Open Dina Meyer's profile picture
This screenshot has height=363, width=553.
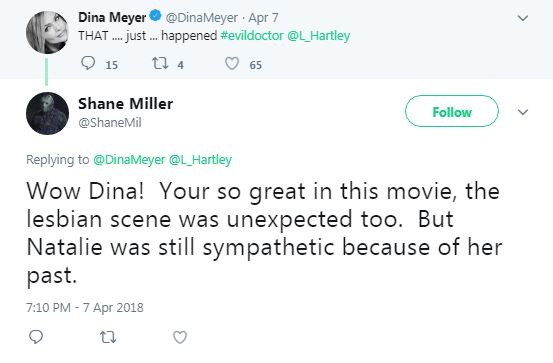[47, 32]
